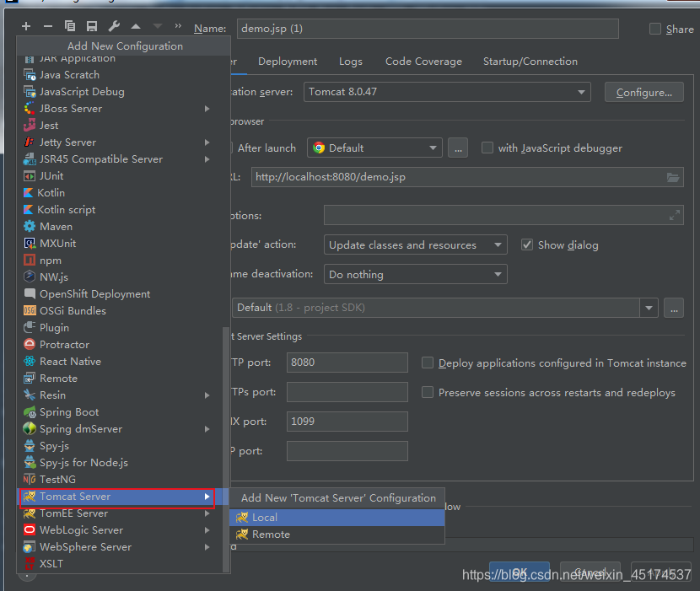Click the remove configuration minus icon
Viewport: 700px width, 591px height.
48,26
